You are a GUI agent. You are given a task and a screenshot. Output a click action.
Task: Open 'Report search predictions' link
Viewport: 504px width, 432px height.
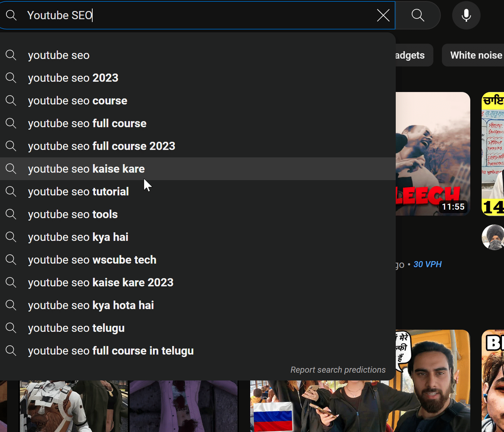(x=338, y=370)
